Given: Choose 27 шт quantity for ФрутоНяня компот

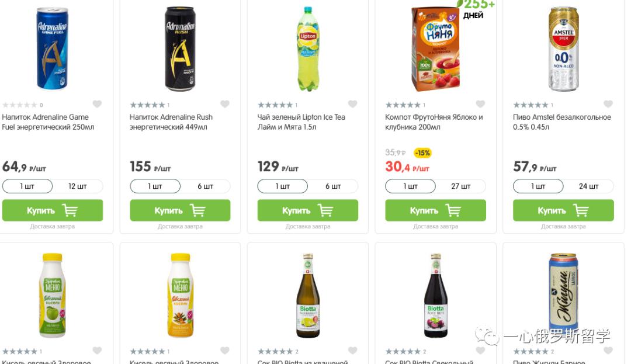Looking at the screenshot, I should 460,186.
